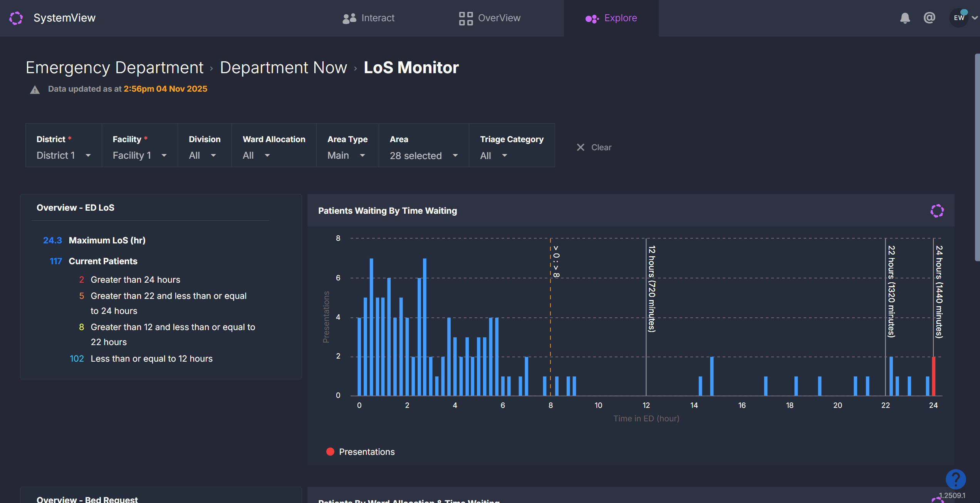The image size is (980, 503).
Task: Click the SystemView logo icon
Action: [16, 18]
